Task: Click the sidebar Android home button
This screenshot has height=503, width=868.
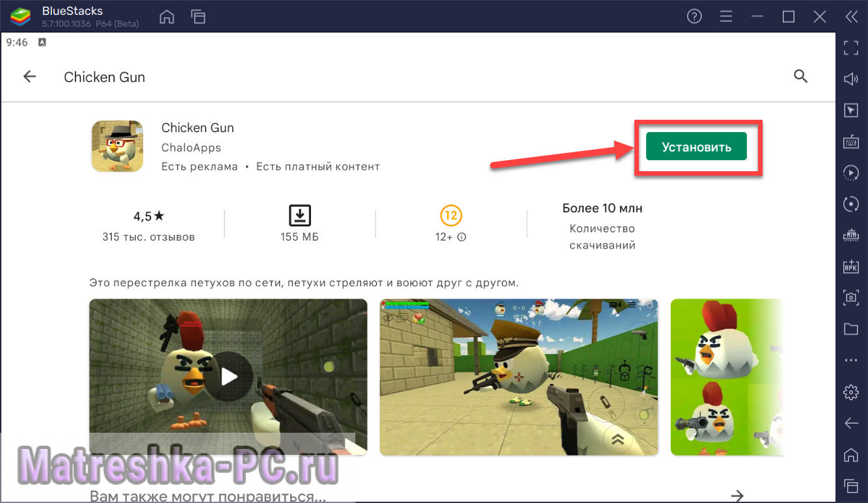Action: click(x=851, y=454)
